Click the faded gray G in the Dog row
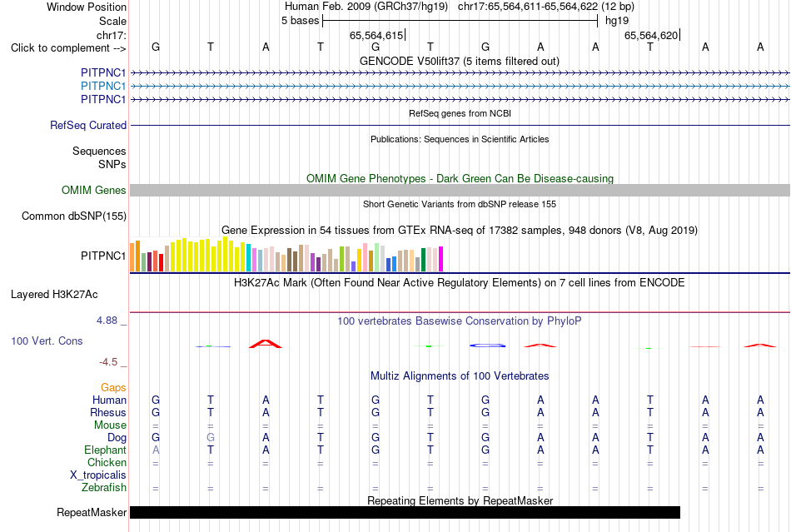The height and width of the screenshot is (532, 791). [x=211, y=438]
